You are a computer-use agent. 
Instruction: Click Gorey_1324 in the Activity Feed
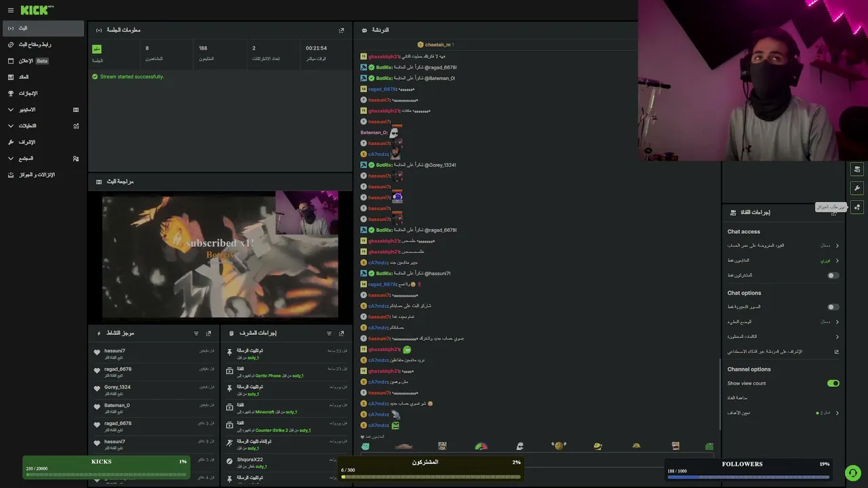point(117,387)
